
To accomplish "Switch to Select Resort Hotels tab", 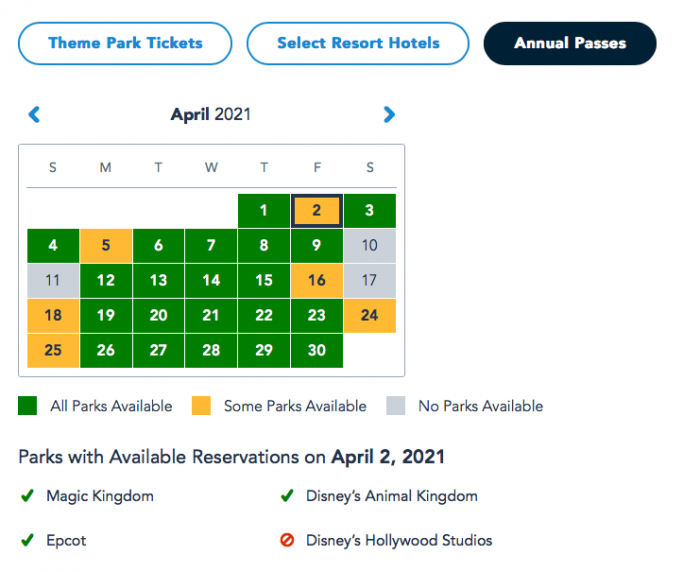I will 358,44.
